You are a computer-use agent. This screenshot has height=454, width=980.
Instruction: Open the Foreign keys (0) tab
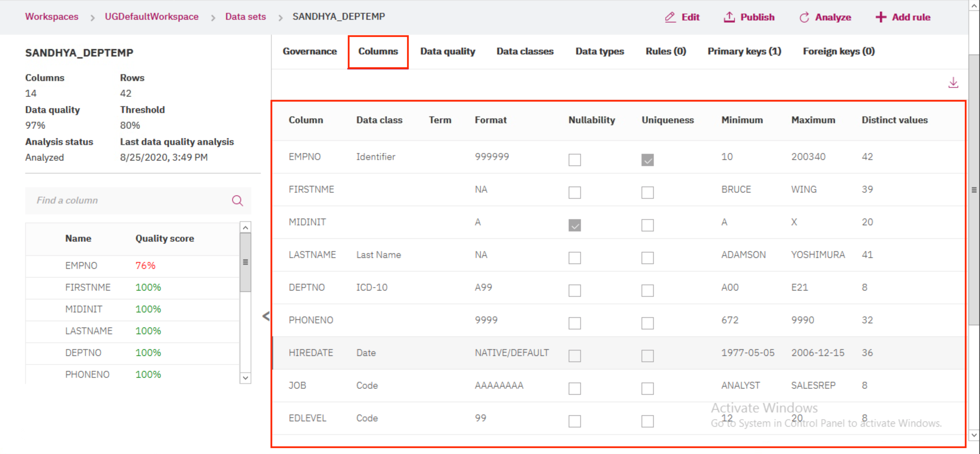[838, 51]
